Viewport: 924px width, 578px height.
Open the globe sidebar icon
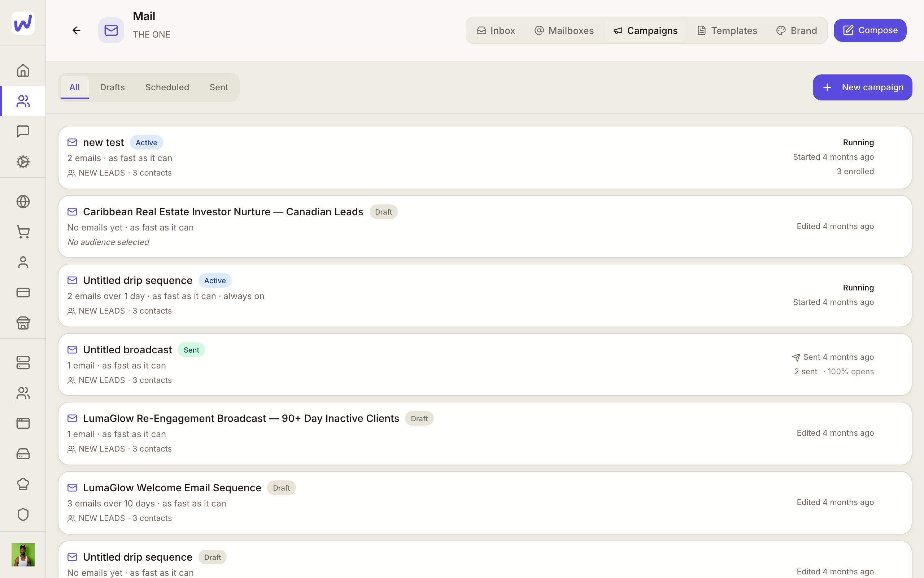(23, 202)
